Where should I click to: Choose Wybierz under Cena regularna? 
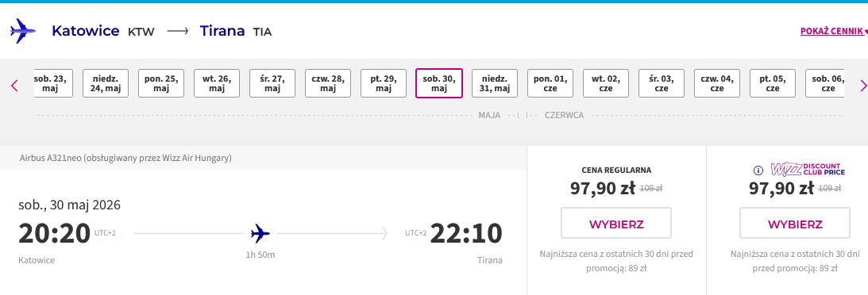coord(616,223)
